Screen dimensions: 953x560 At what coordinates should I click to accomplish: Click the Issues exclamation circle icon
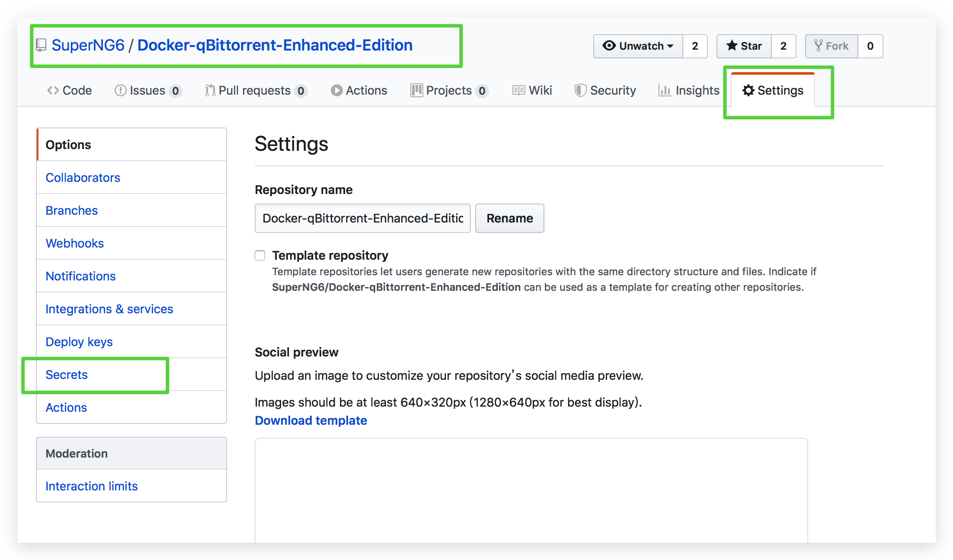120,90
